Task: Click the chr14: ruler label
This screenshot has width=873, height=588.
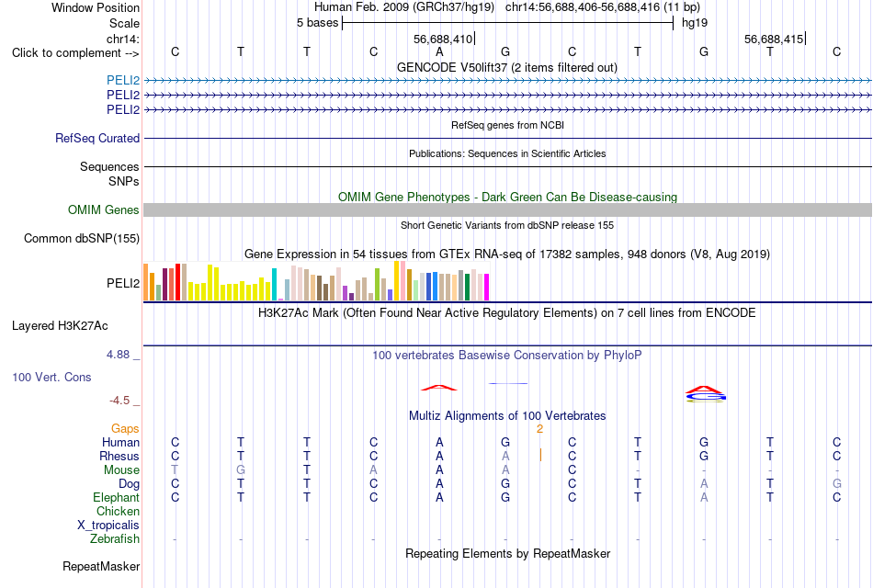Action: [123, 39]
